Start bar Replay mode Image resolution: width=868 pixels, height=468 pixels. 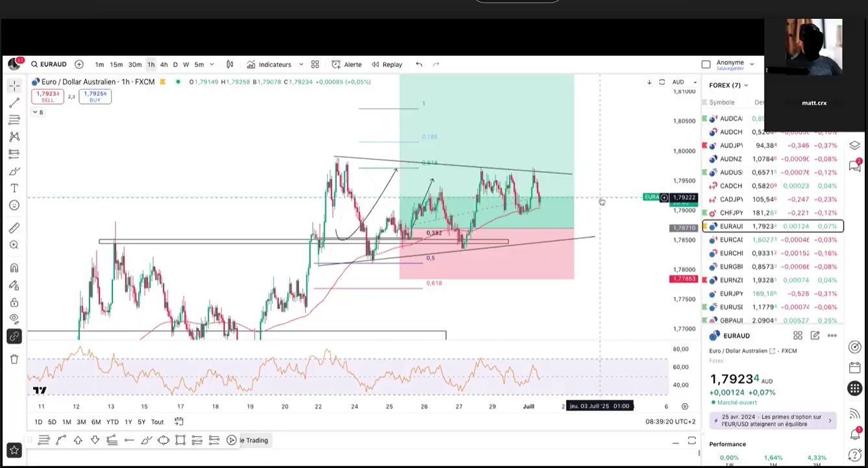pos(387,64)
